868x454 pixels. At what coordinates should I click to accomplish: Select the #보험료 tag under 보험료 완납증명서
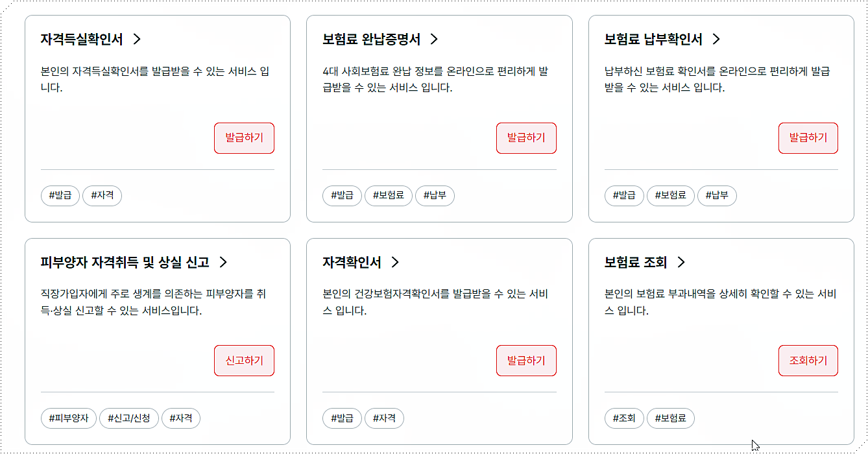pyautogui.click(x=388, y=195)
